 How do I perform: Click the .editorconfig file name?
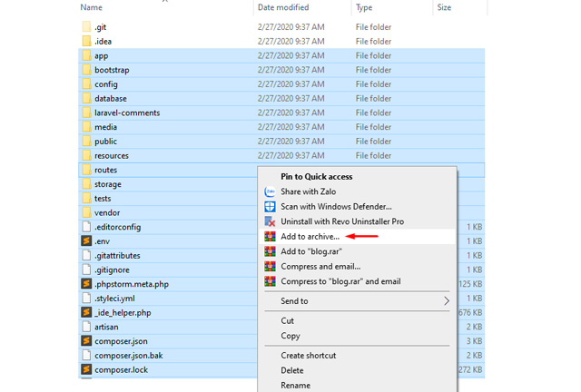[117, 227]
